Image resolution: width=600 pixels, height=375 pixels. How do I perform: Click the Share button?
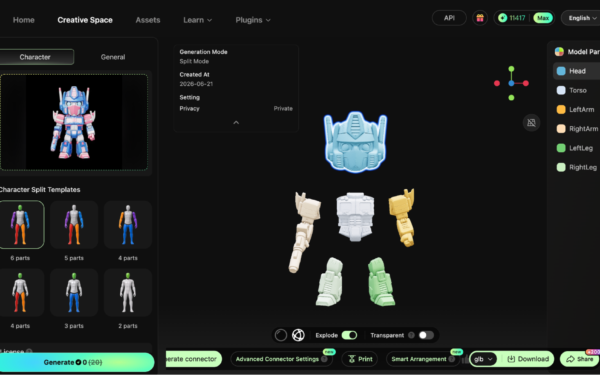click(580, 359)
